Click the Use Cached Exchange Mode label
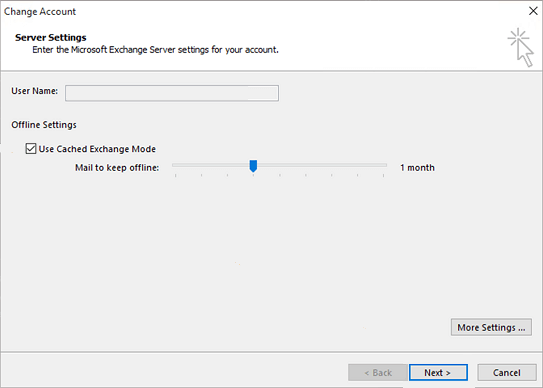Viewport: 543px width, 388px height. pyautogui.click(x=97, y=149)
